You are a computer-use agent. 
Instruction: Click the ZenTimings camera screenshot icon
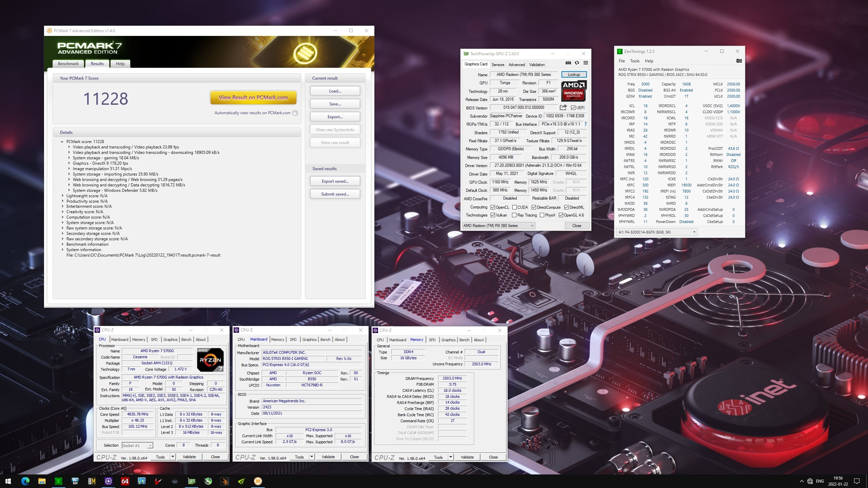(739, 61)
